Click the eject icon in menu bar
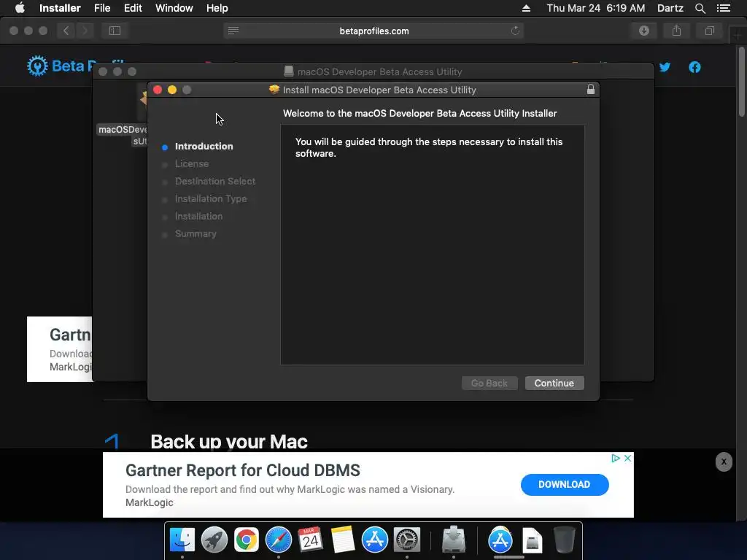 (526, 8)
